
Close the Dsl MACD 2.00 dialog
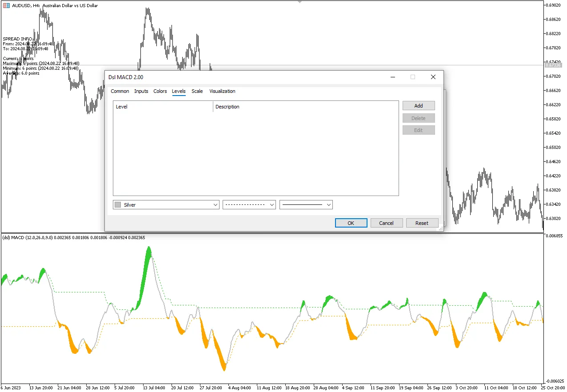[x=433, y=77]
